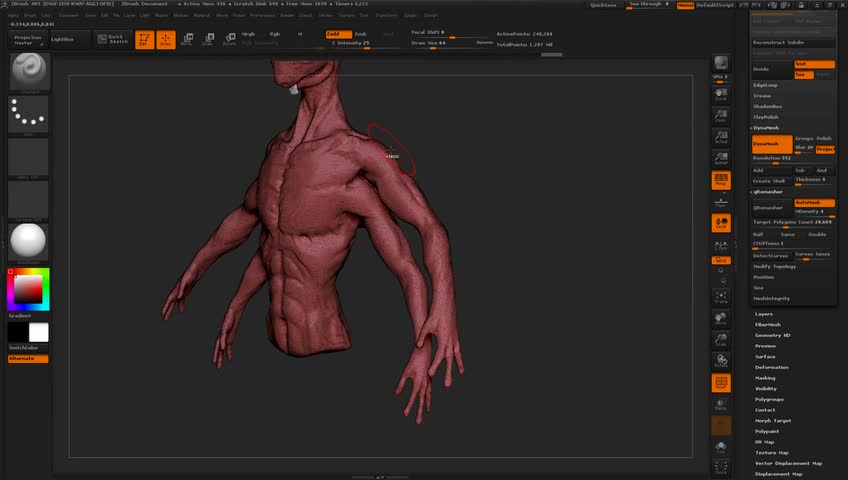This screenshot has height=480, width=848.
Task: Pick a color in the color picker square
Action: tap(28, 289)
